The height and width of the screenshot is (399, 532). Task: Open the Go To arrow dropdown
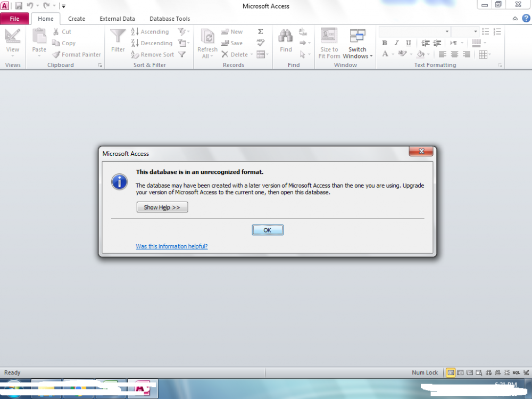[305, 43]
